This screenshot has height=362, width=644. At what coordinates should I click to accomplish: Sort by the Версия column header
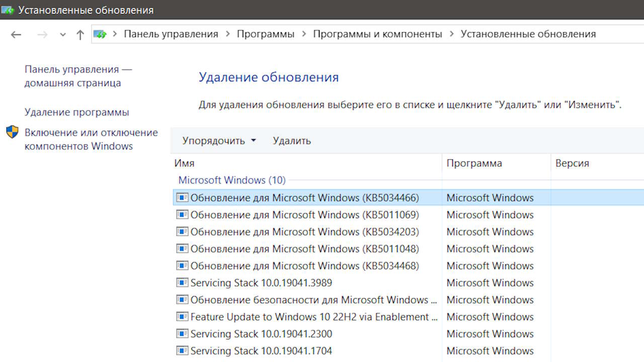(x=598, y=163)
